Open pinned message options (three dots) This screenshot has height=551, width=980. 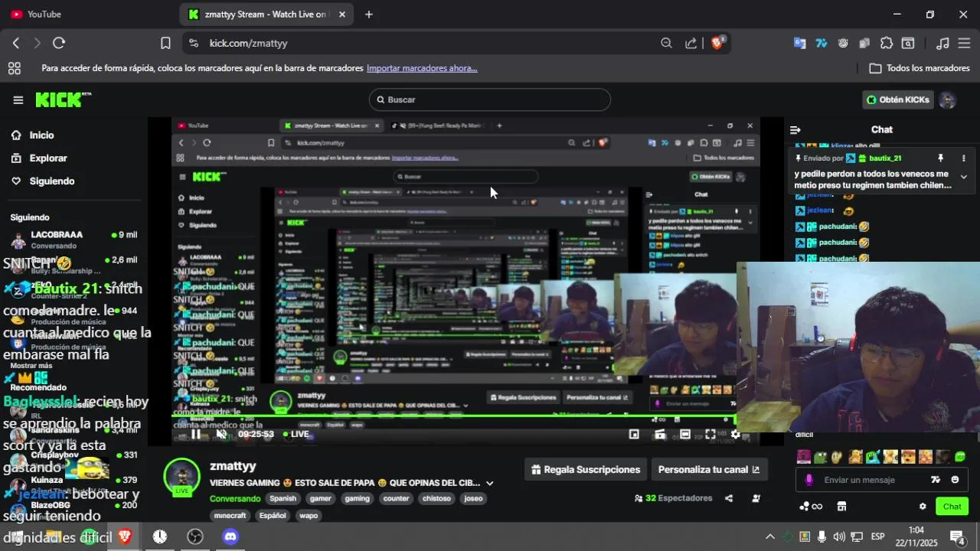pyautogui.click(x=963, y=158)
